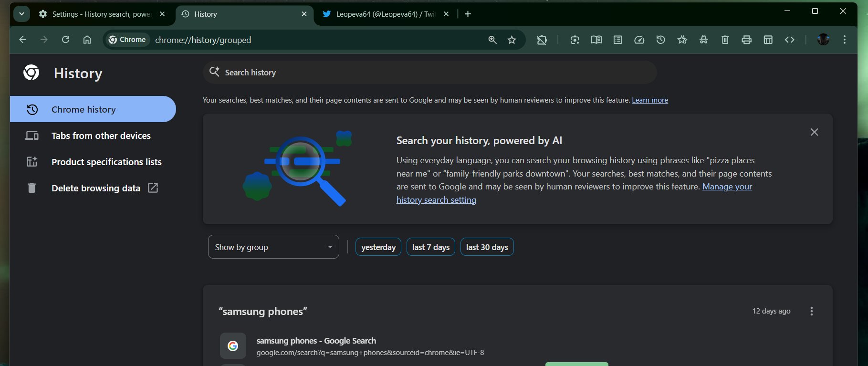Open a new tab with plus button
This screenshot has height=366, width=868.
468,14
